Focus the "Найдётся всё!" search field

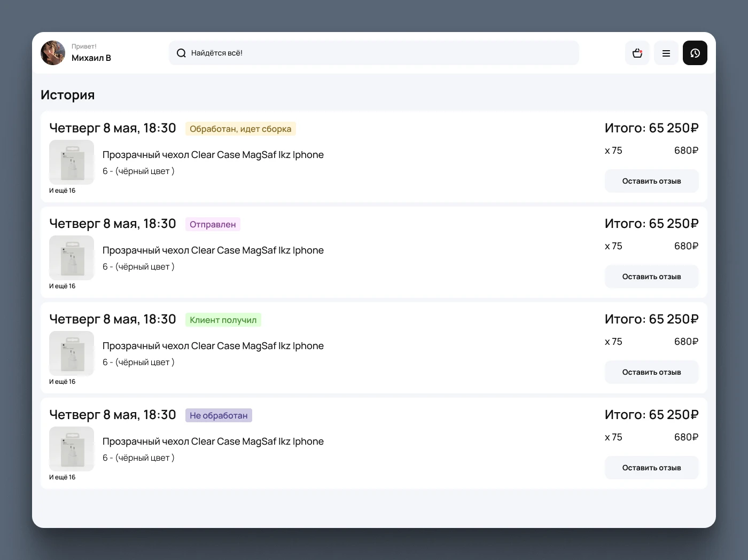click(x=374, y=53)
